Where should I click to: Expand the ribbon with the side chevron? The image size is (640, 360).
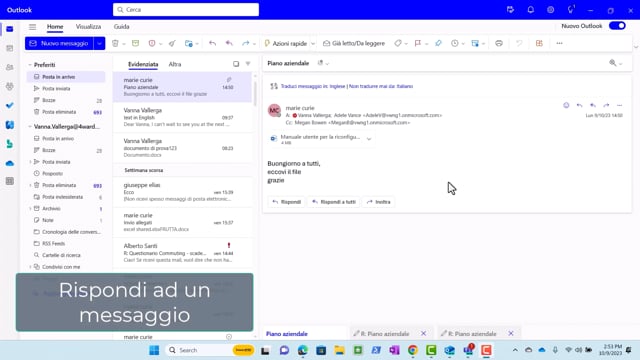[x=636, y=47]
